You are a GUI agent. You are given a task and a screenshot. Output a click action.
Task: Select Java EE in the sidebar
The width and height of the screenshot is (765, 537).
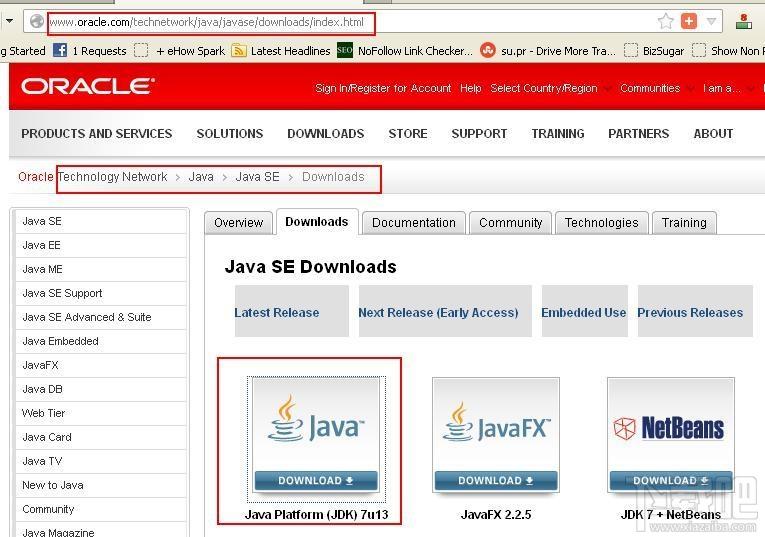101,245
